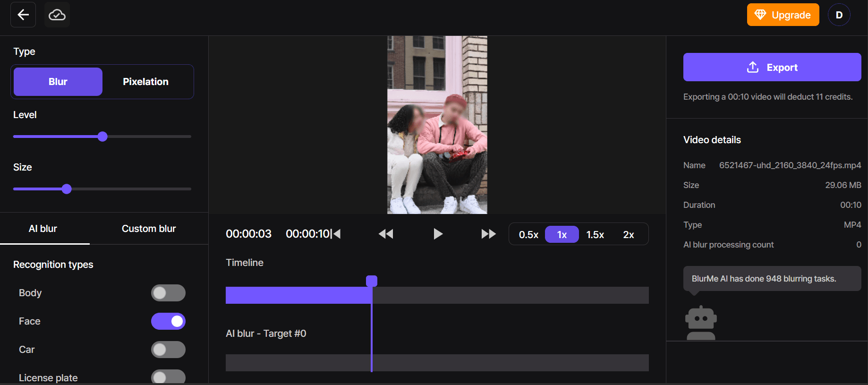Click the cloud save status icon

coord(57,15)
